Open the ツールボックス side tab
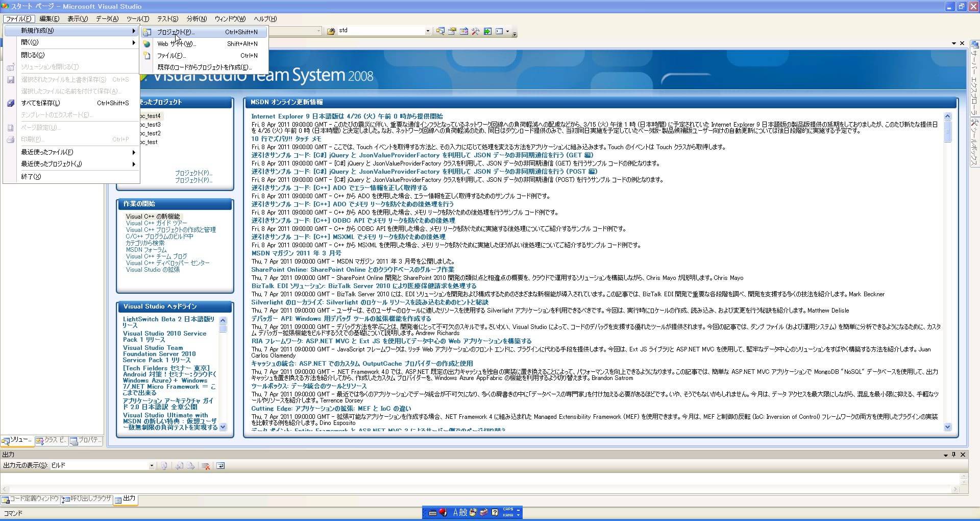The height and width of the screenshot is (521, 980). (x=974, y=143)
